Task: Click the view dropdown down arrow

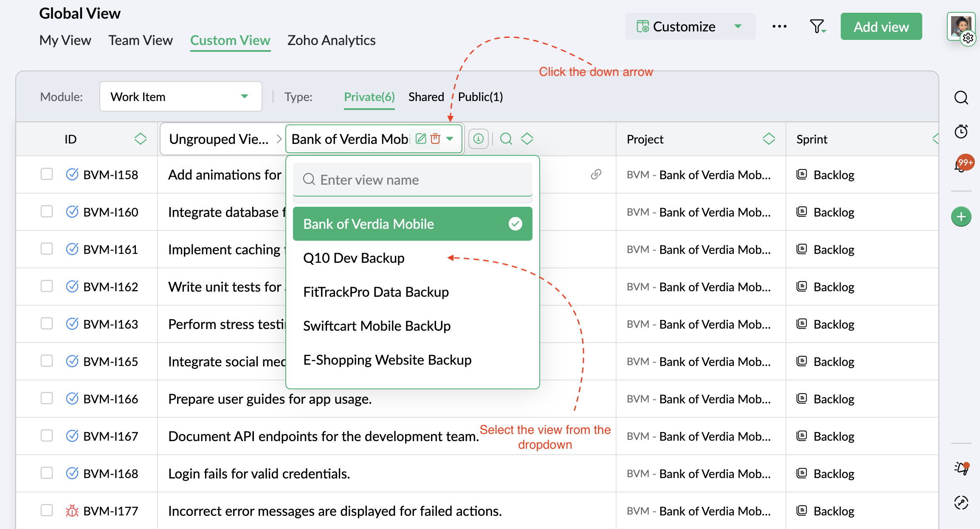Action: pyautogui.click(x=450, y=138)
